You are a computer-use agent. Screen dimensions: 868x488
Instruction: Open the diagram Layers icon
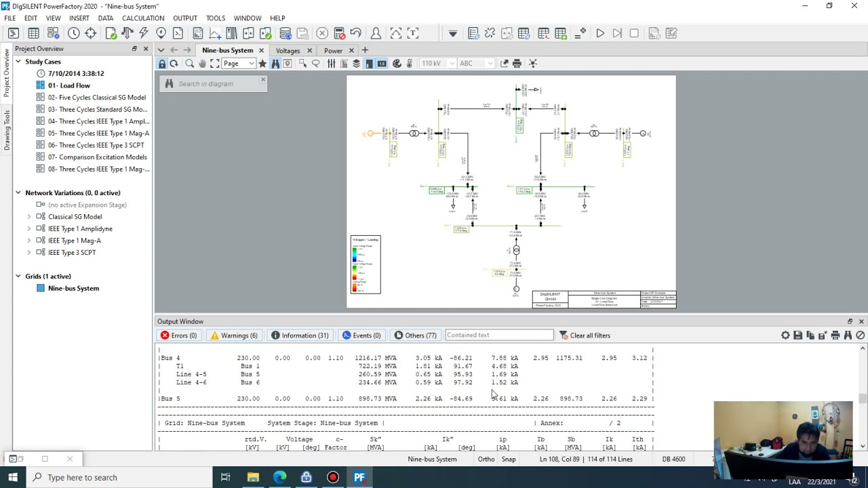coord(356,64)
